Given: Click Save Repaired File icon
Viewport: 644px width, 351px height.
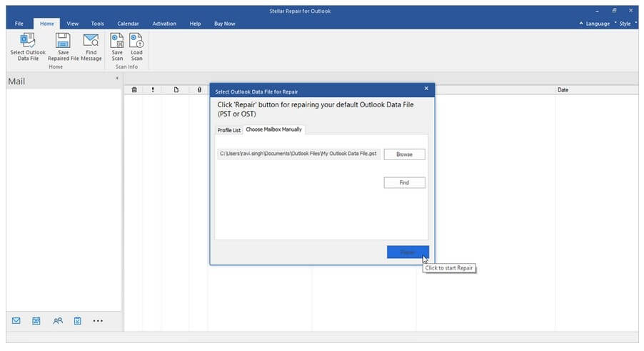Looking at the screenshot, I should 63,40.
